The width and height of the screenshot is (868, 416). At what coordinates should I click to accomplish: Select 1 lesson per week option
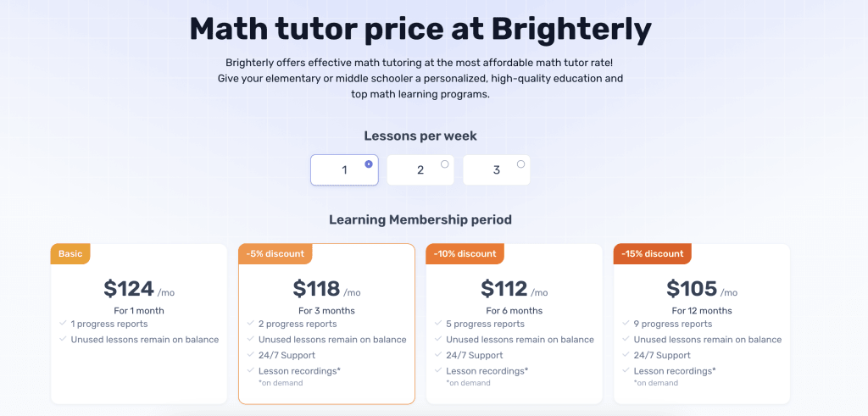344,169
